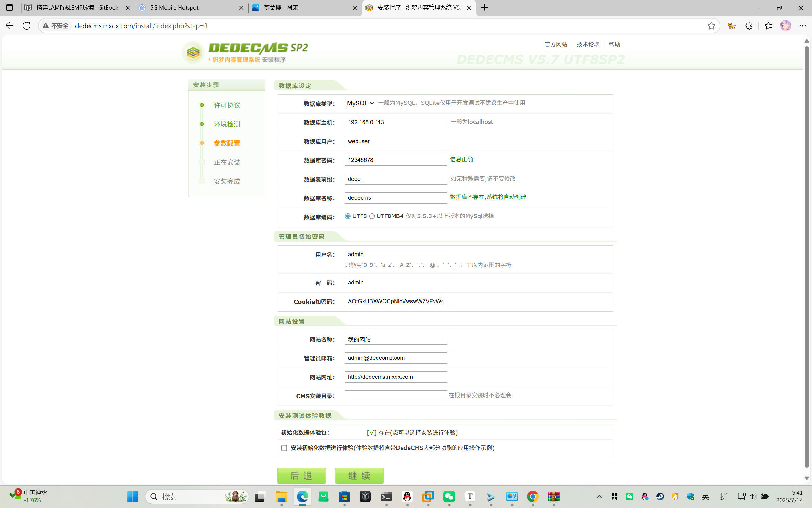The image size is (812, 508).
Task: Click the browser address bar URL
Action: [141, 26]
